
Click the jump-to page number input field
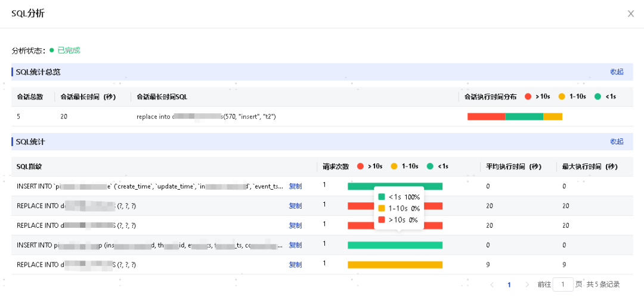pyautogui.click(x=563, y=284)
